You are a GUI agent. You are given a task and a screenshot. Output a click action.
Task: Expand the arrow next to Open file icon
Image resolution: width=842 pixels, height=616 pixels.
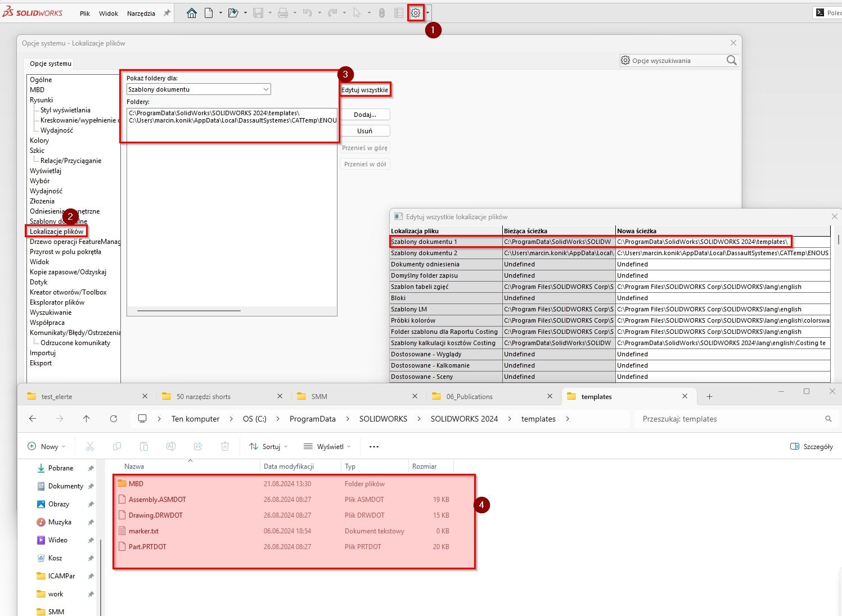[245, 13]
